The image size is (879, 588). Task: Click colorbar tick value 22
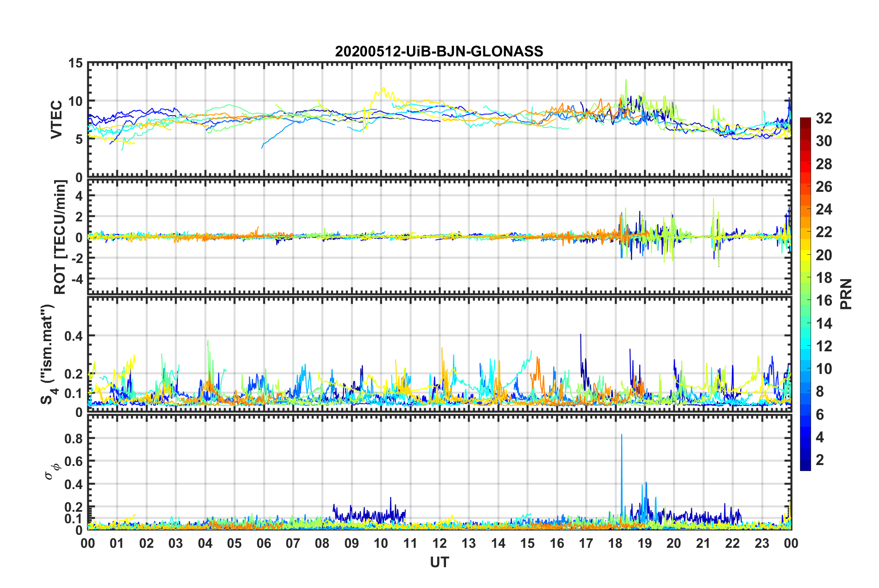click(824, 232)
